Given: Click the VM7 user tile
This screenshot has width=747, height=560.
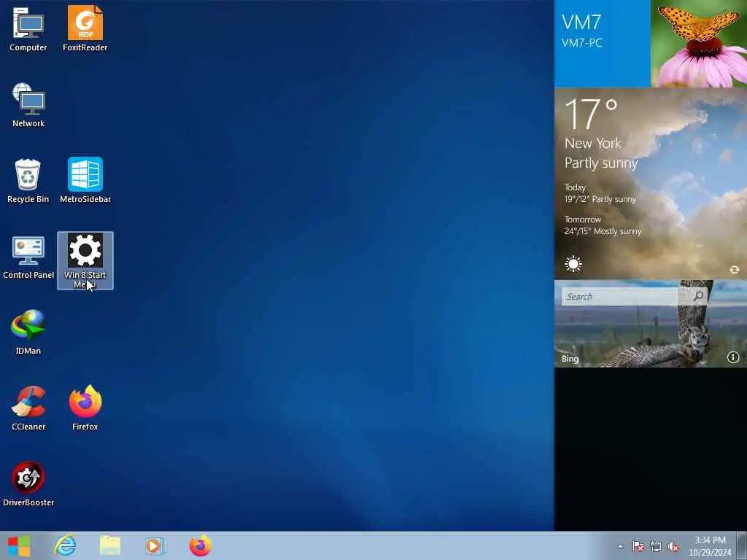Looking at the screenshot, I should (x=602, y=43).
